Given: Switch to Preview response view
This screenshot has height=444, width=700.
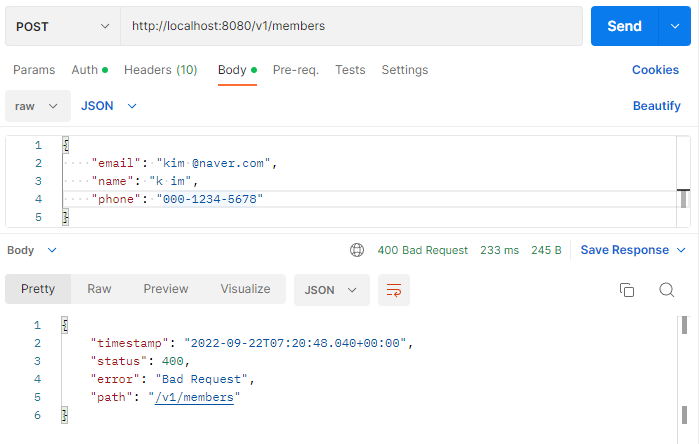Looking at the screenshot, I should pyautogui.click(x=166, y=289).
